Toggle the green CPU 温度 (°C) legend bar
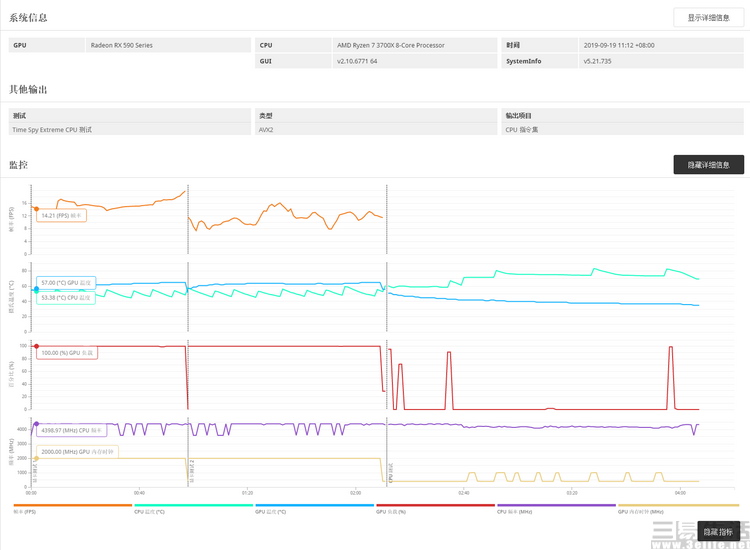 point(193,505)
